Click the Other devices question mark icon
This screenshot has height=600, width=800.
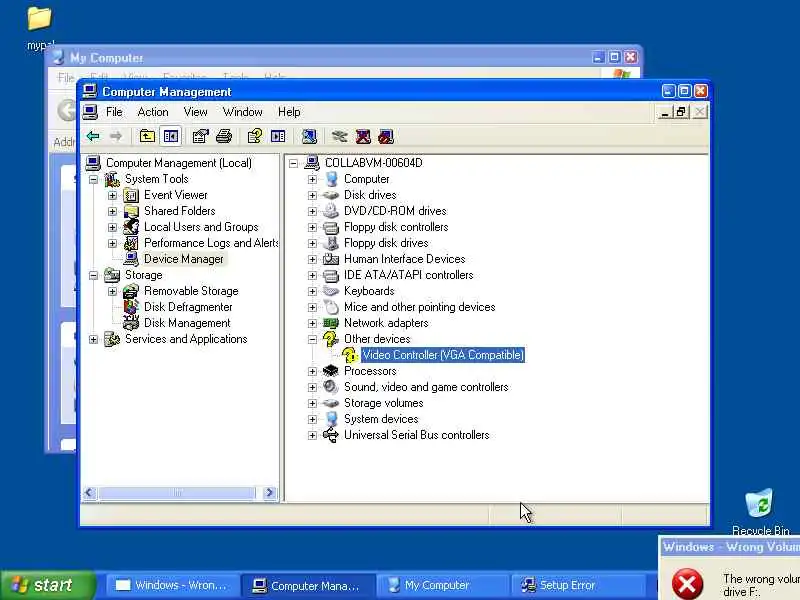click(331, 339)
